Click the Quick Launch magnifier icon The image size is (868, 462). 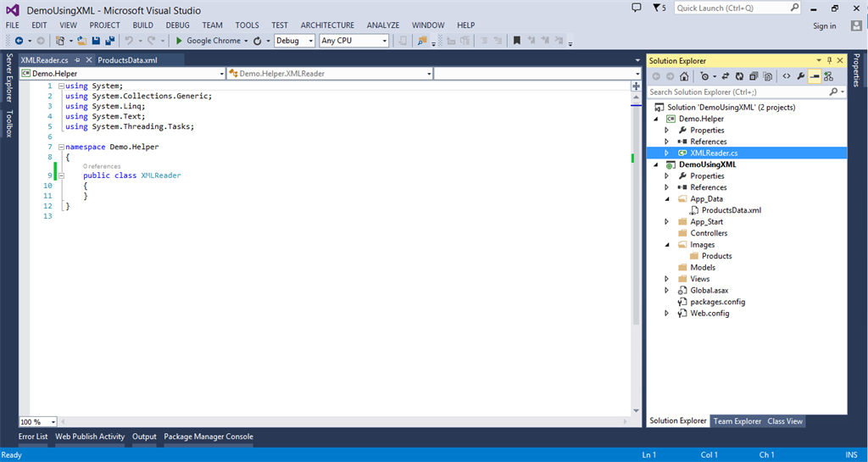pos(794,8)
